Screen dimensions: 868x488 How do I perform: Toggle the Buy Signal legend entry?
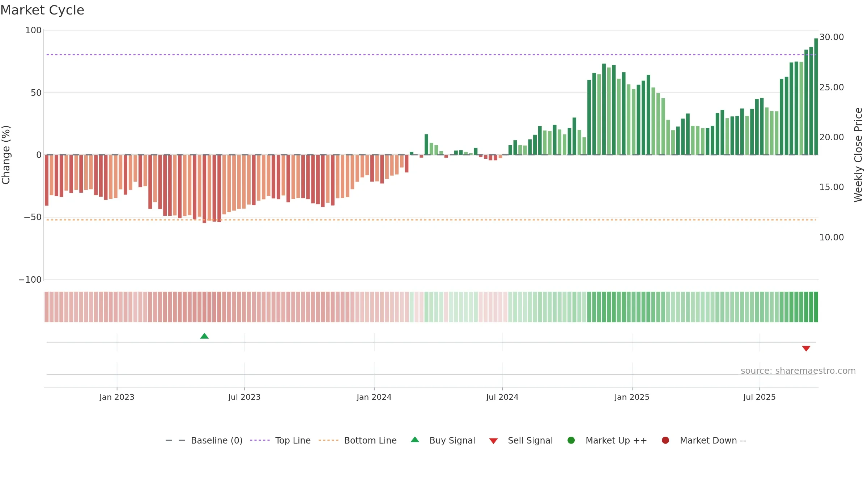[x=443, y=440]
